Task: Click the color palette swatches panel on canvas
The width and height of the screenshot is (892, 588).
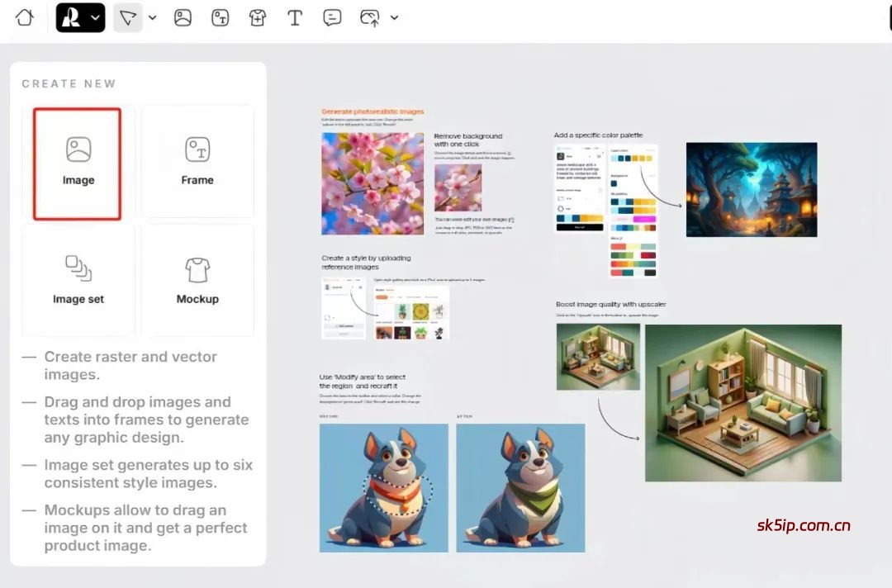Action: (633, 211)
